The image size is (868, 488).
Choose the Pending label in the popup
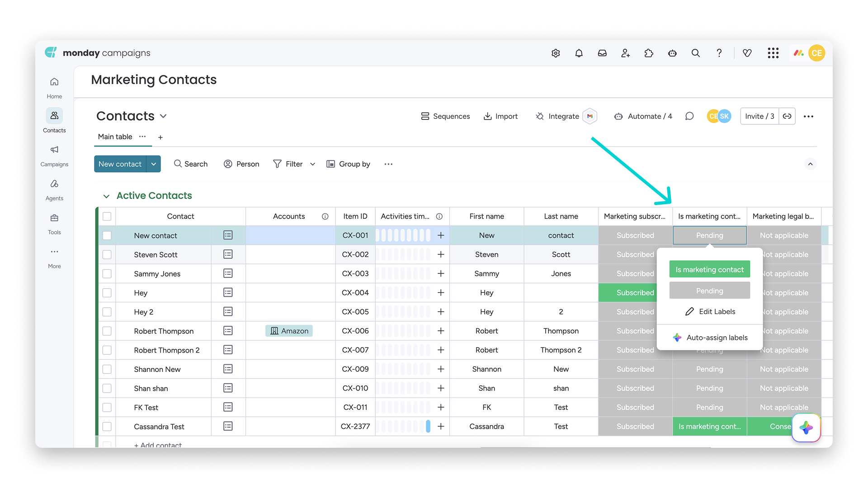click(x=709, y=291)
